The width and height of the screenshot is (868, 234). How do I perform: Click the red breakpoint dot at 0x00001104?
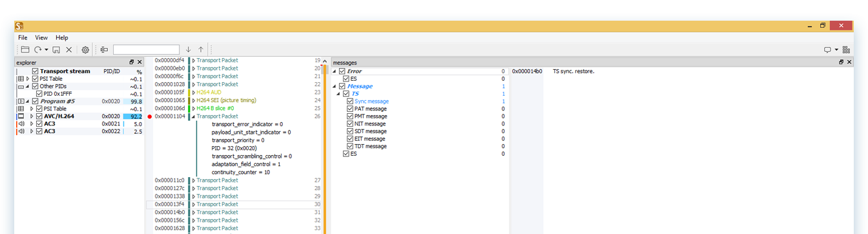tap(150, 116)
